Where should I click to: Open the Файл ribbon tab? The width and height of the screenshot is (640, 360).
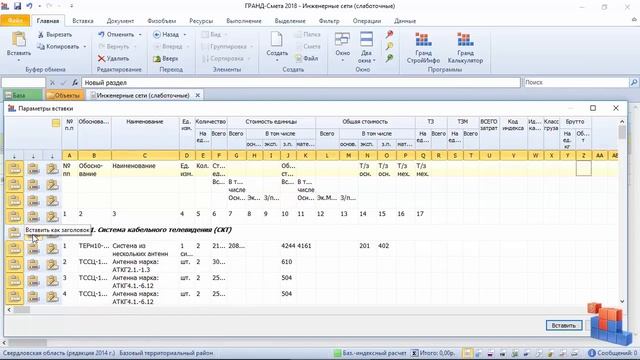15,20
